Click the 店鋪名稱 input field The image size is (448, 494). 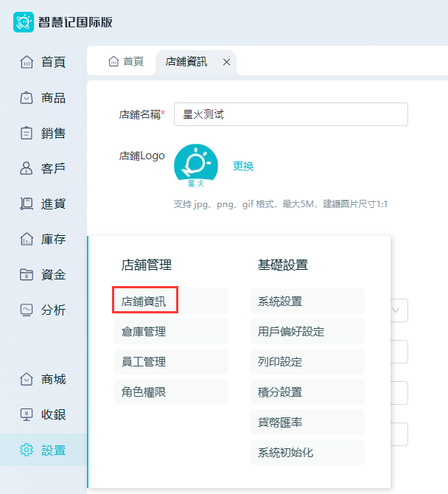click(x=290, y=114)
